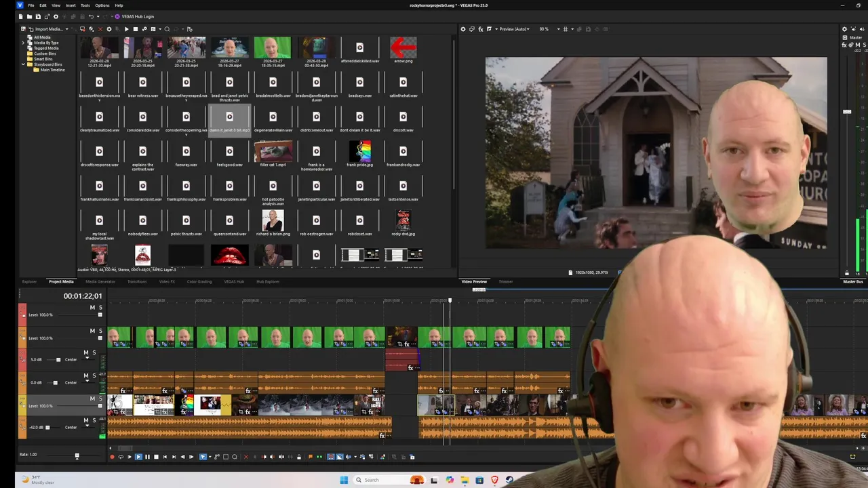Go to project start in transport bar
Image resolution: width=868 pixels, height=488 pixels.
coord(165,457)
